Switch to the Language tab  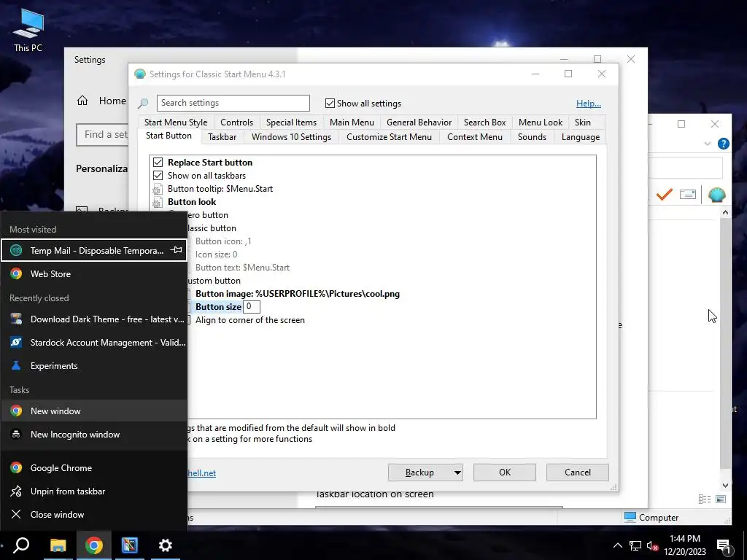pos(580,137)
